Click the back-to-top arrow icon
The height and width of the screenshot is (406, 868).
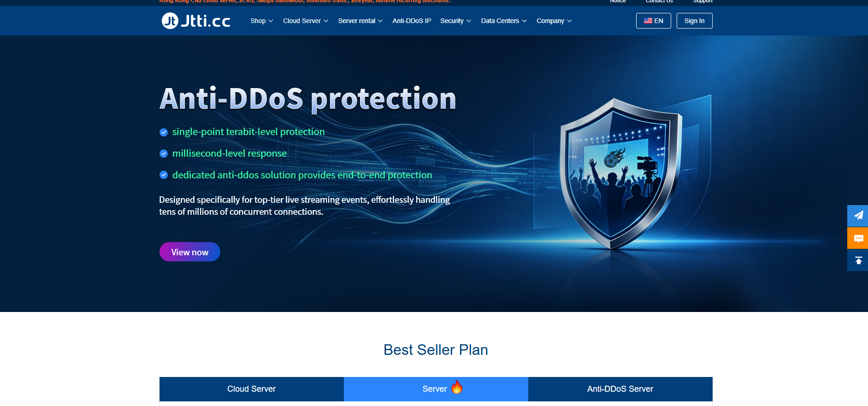click(x=858, y=260)
